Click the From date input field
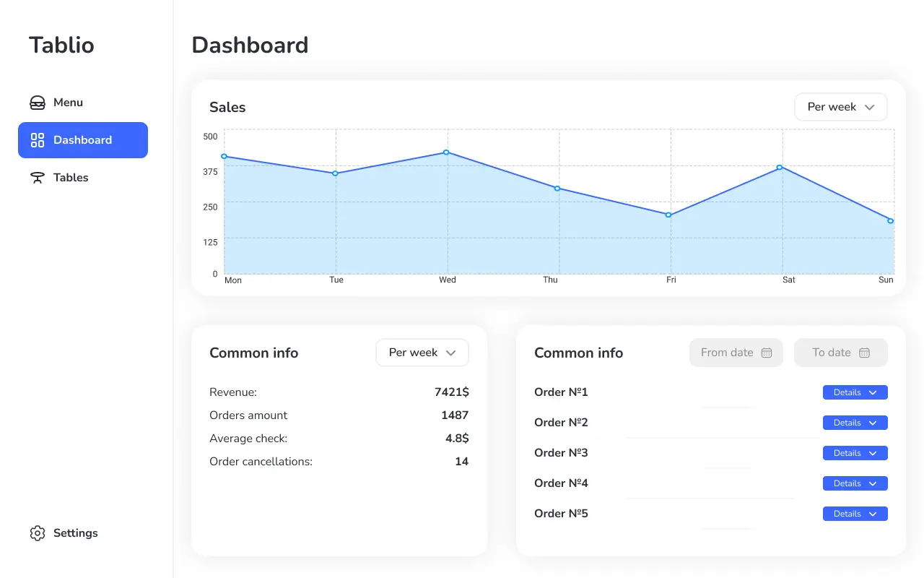924x578 pixels. click(x=726, y=353)
